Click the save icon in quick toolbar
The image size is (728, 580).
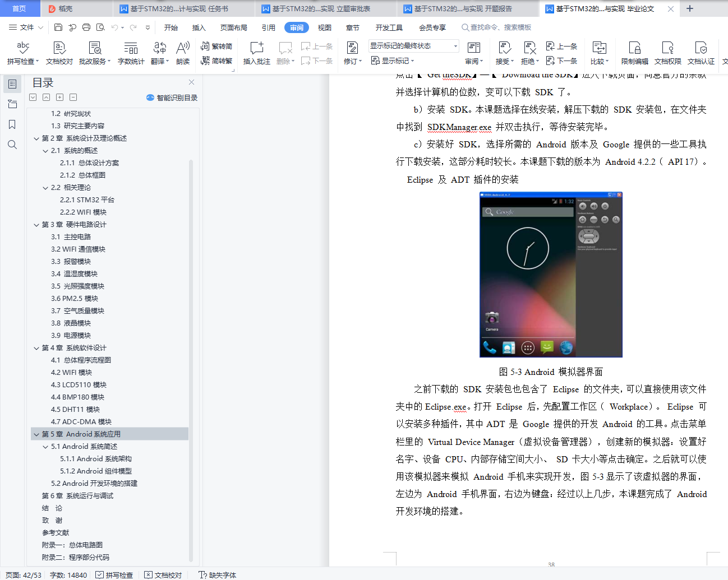(x=58, y=27)
